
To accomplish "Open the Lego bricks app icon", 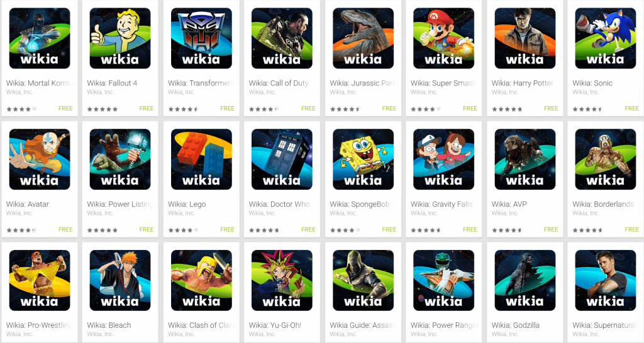I will click(201, 159).
